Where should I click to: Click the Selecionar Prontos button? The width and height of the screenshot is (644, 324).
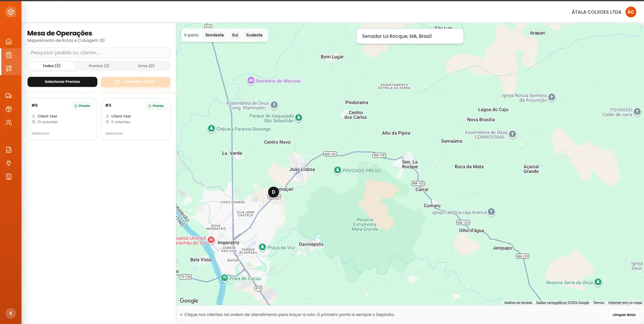pyautogui.click(x=62, y=82)
